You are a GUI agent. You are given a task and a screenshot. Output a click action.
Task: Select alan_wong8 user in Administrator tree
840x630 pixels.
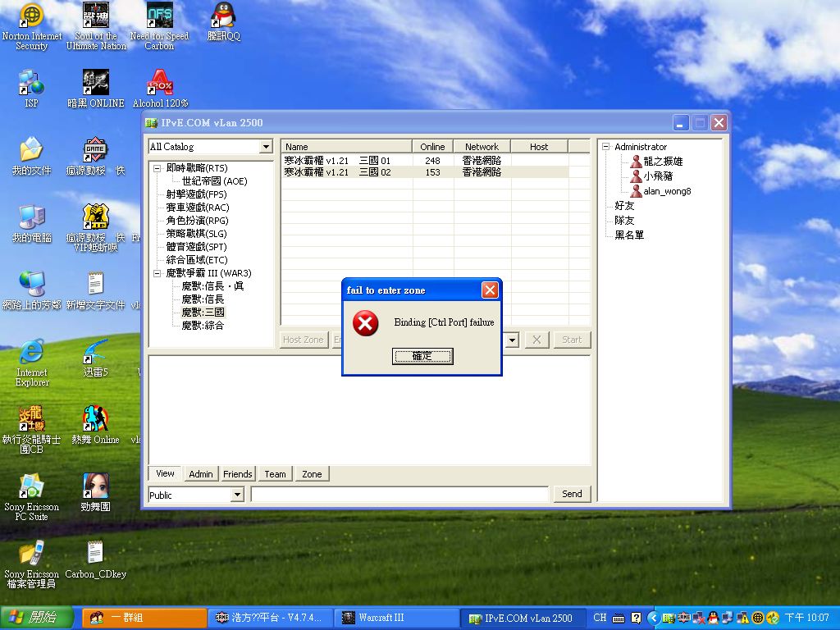(667, 191)
